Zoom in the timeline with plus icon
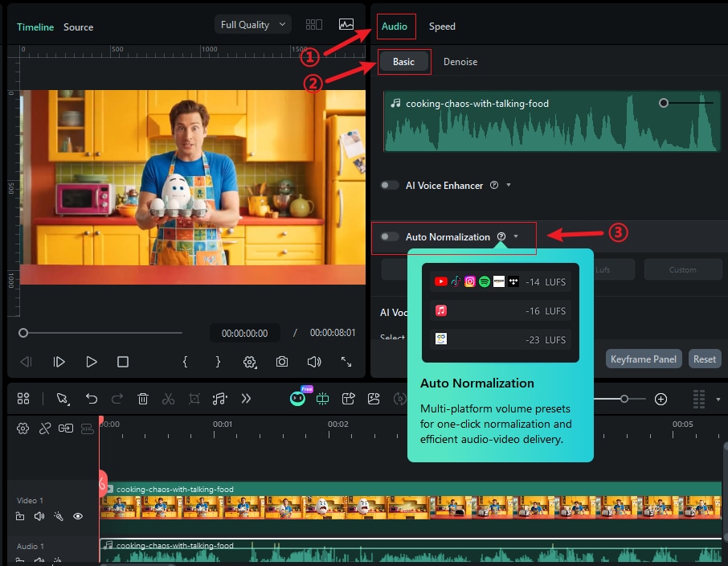The height and width of the screenshot is (566, 728). 661,399
